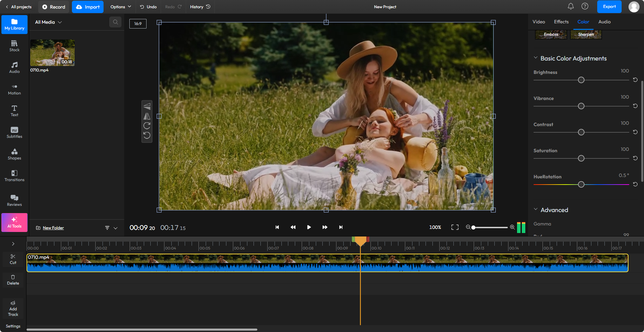Reset the Brightness value
Screen dimensions: 644x332
[635, 80]
